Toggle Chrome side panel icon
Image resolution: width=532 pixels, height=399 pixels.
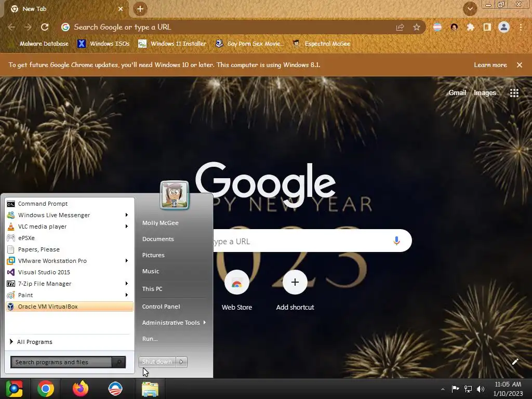[487, 27]
